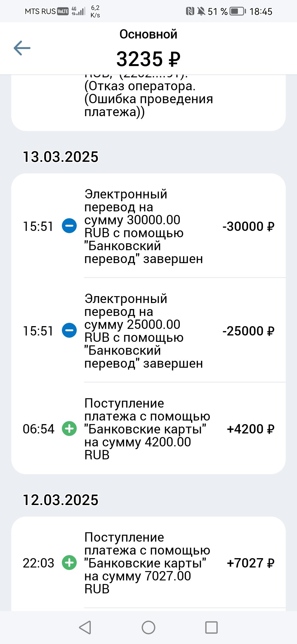Tap the +4200 ₽ amount

251,429
